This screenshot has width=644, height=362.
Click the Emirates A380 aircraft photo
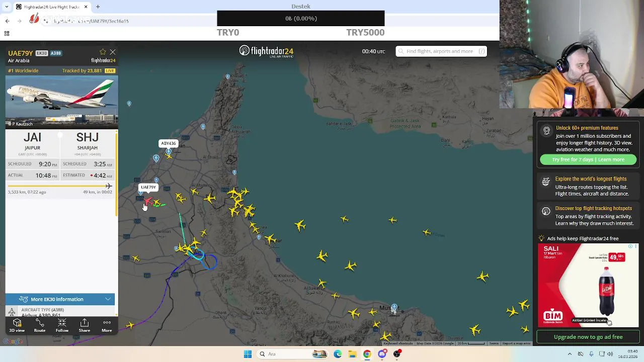click(x=62, y=101)
